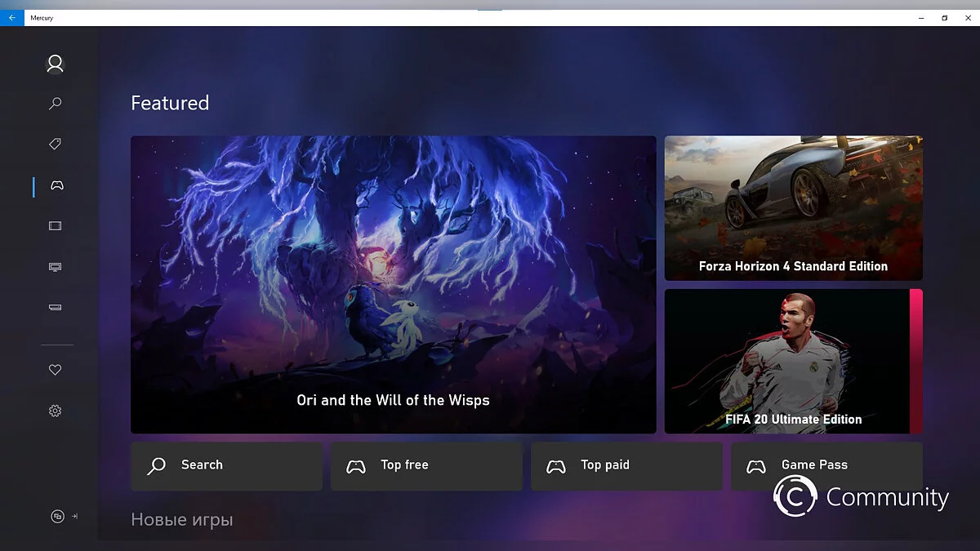Open the Movies film strip section

coord(55,226)
